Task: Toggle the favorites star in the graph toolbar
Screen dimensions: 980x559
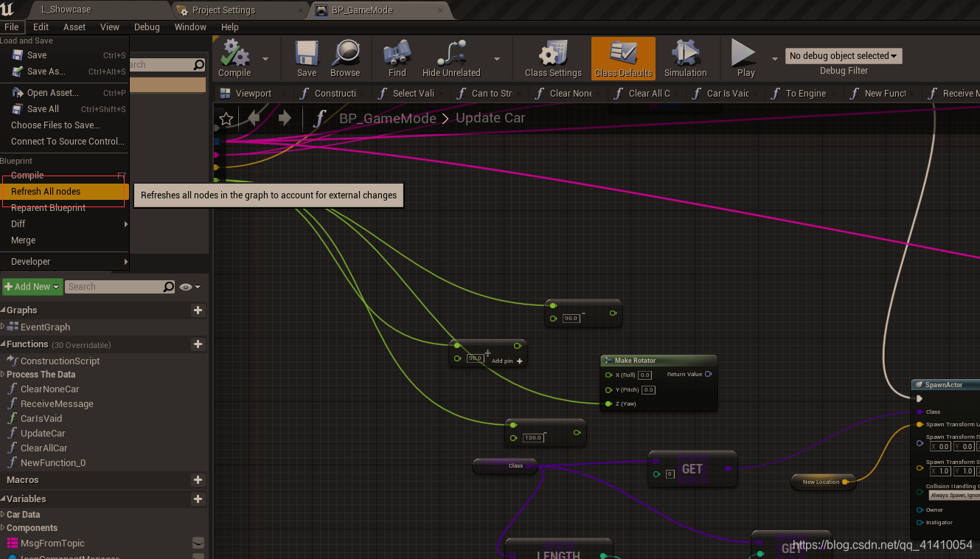Action: (x=226, y=118)
